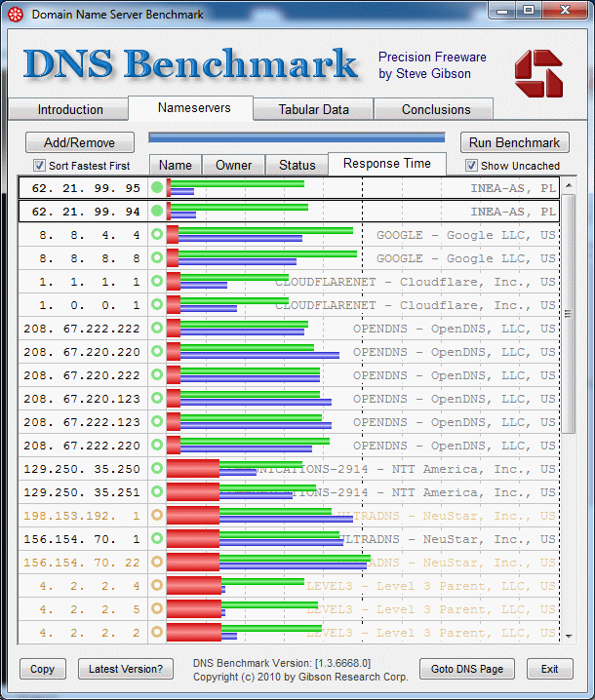
Task: Minimize the Domain Name Server Benchmark window
Action: tap(502, 11)
